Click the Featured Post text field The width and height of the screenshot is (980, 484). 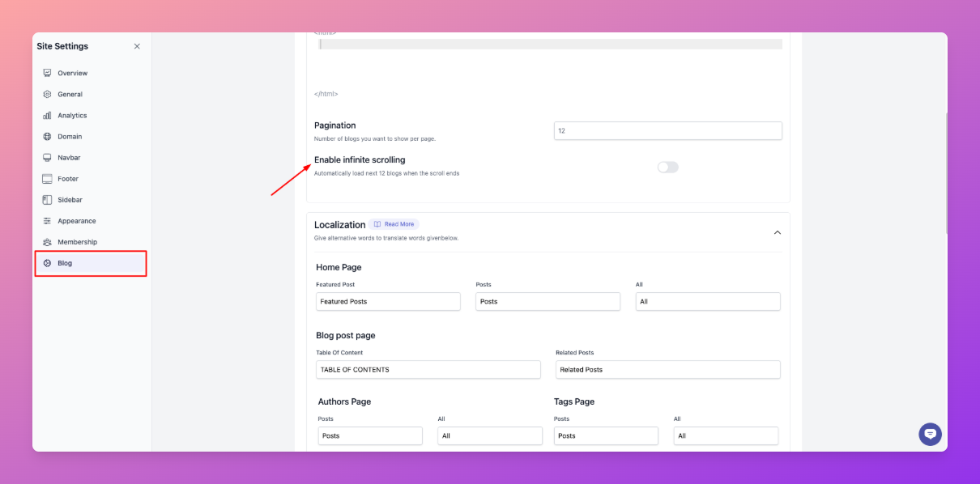pyautogui.click(x=388, y=301)
